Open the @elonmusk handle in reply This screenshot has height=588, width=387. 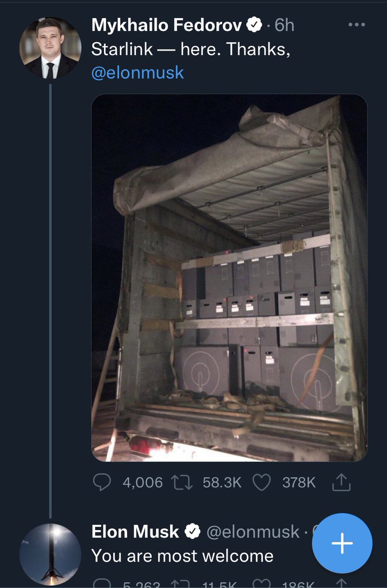coord(253,532)
